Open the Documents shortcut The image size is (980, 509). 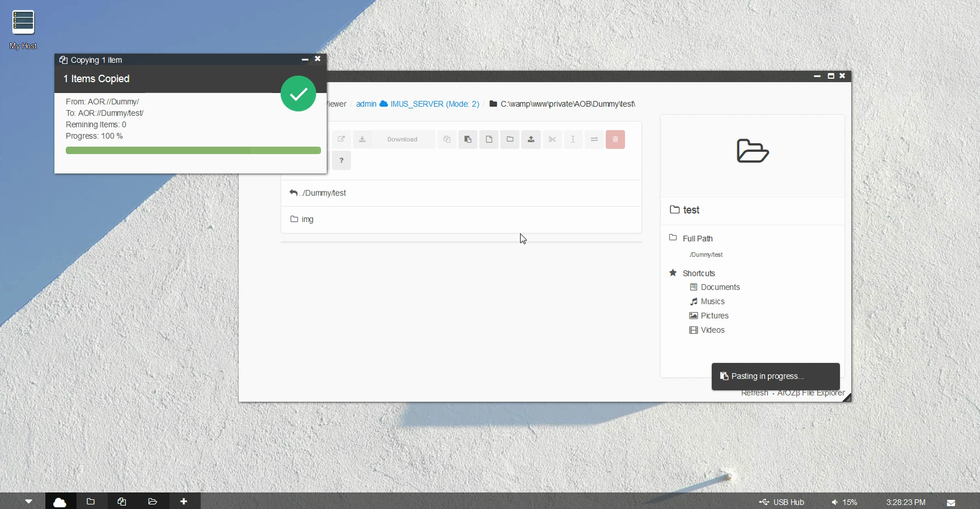(720, 287)
